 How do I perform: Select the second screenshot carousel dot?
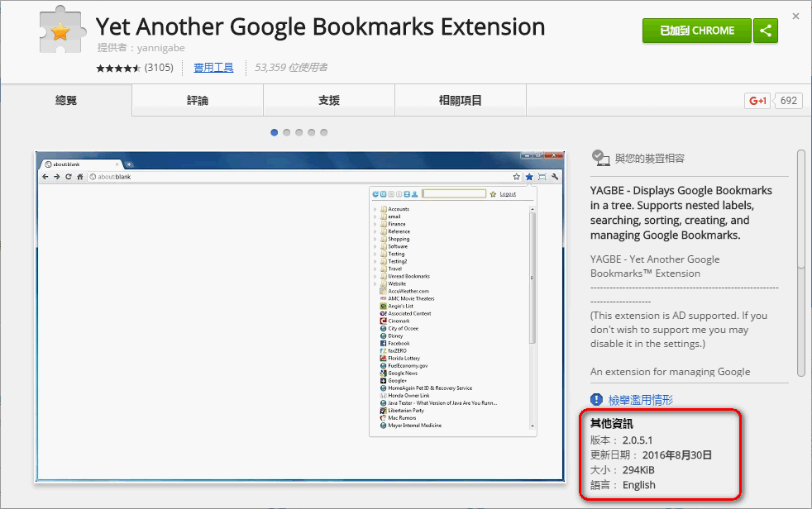click(x=287, y=132)
